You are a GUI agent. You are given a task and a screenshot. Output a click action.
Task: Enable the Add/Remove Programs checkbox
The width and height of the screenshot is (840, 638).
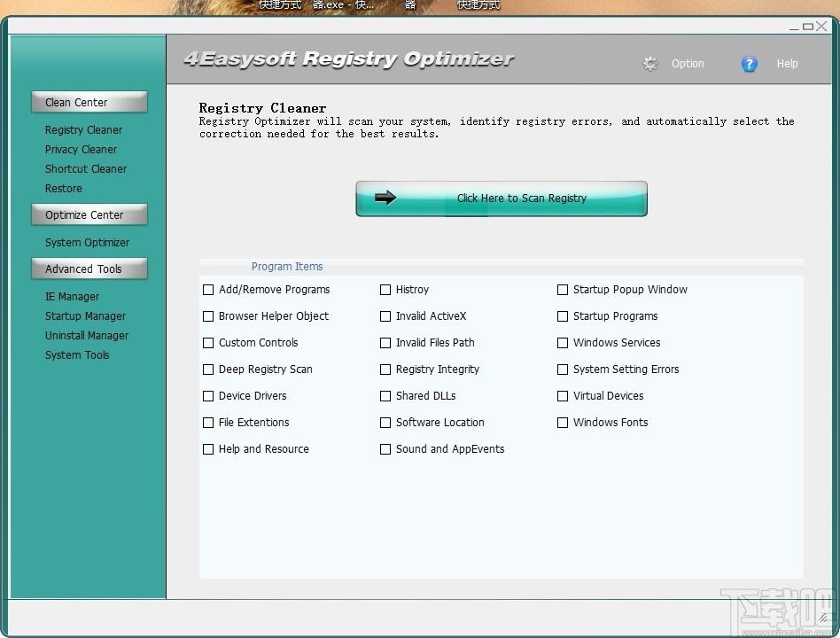click(208, 289)
